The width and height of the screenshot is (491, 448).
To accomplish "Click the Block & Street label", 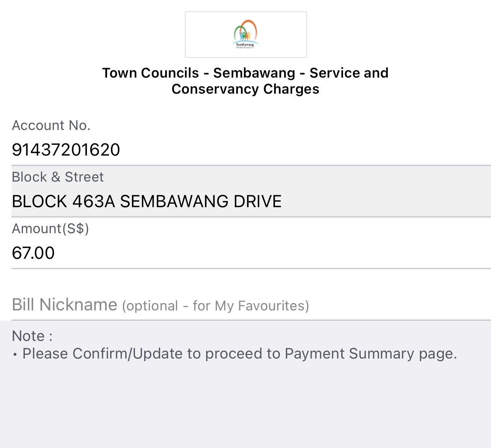I will 58,177.
